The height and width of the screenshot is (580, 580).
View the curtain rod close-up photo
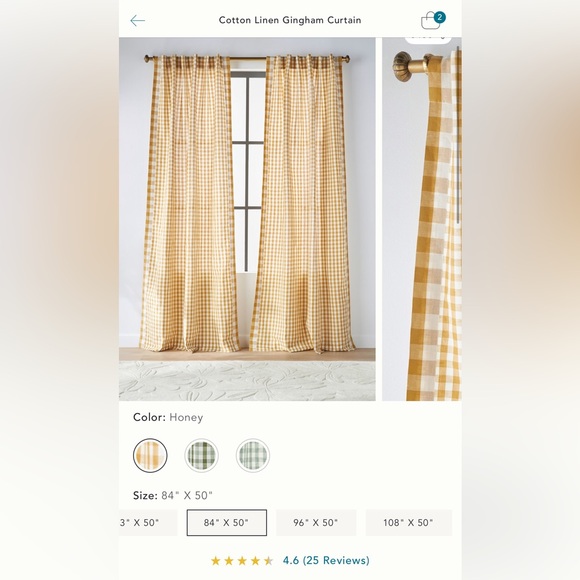pos(422,219)
